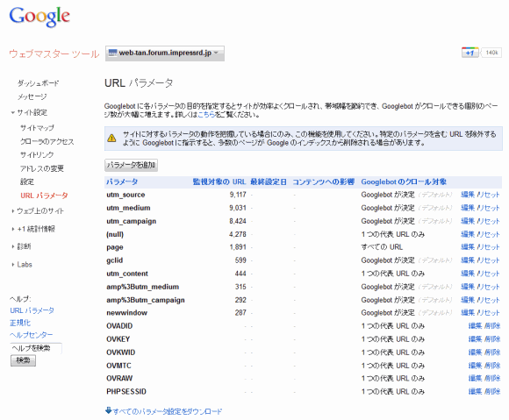Click the パラメータを追加 button
Viewport: 509px width, 420px height.
point(131,165)
